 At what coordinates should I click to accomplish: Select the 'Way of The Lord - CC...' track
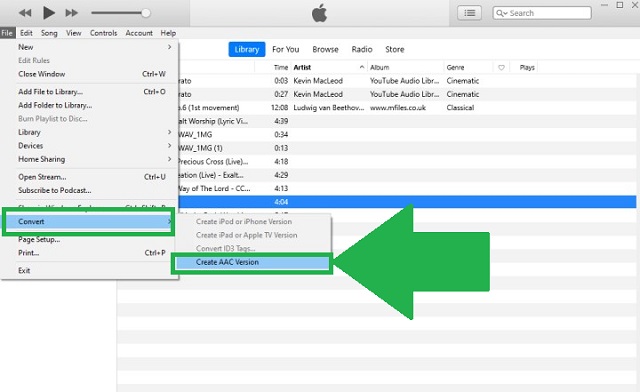pos(407,189)
